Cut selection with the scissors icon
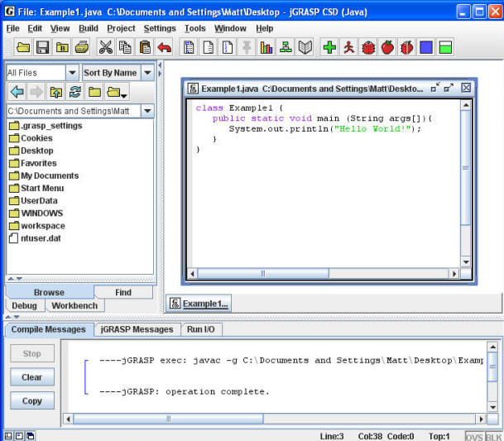504x441 pixels. (106, 47)
